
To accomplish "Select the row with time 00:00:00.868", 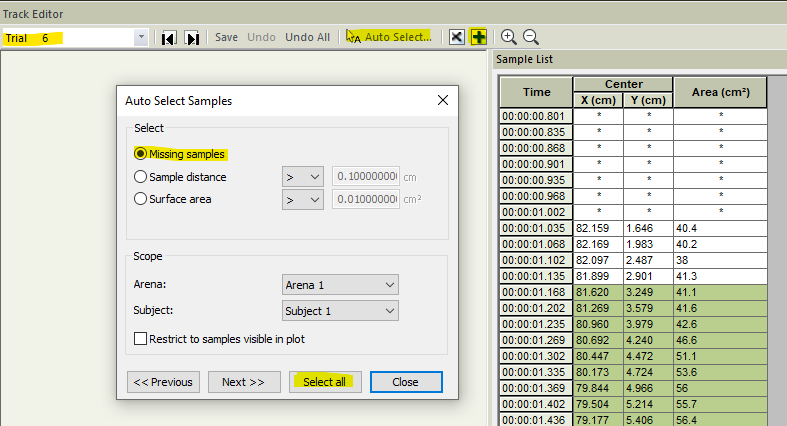I will coord(633,148).
